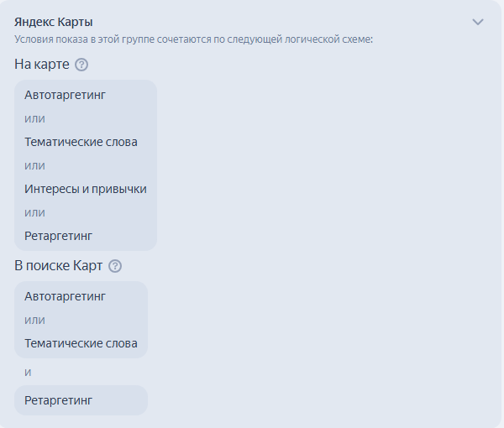Select «Интересы и привычки» condition
The height and width of the screenshot is (428, 504).
(x=86, y=189)
